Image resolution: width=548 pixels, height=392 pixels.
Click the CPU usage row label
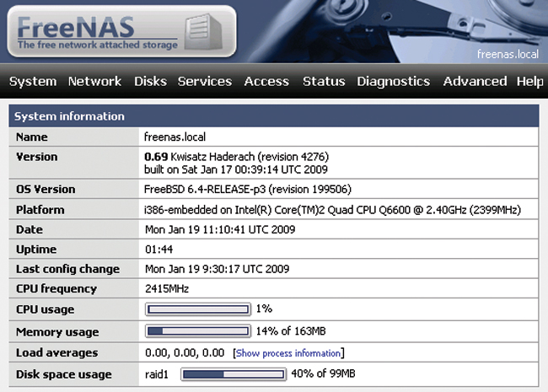[x=45, y=309]
